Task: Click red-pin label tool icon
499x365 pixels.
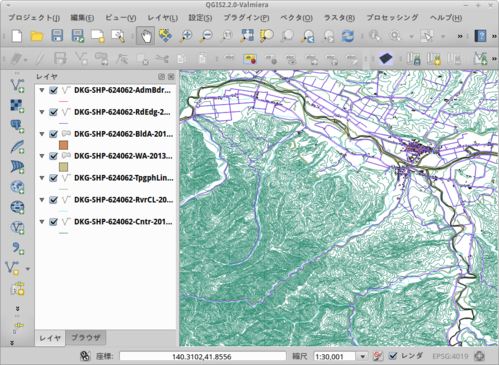Action: [x=250, y=59]
